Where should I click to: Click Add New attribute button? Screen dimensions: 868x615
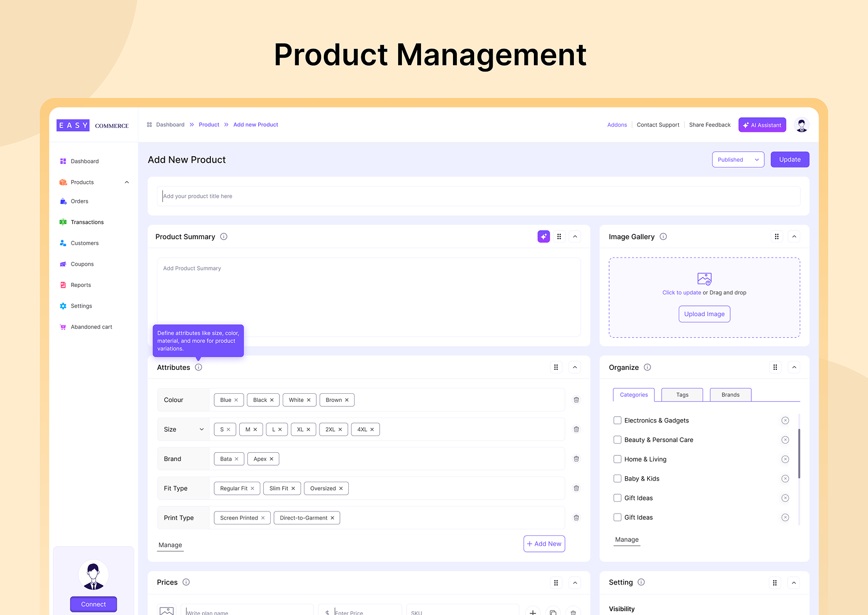[x=544, y=544]
